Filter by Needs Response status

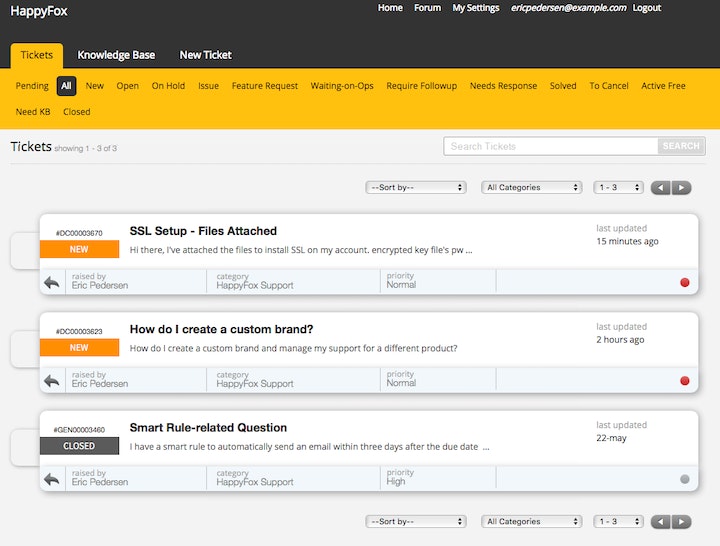[503, 86]
